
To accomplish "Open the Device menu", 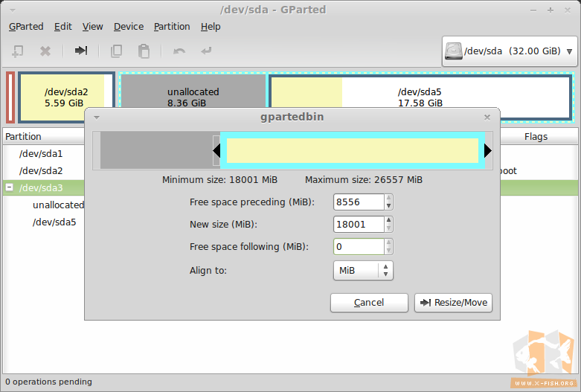I will point(129,27).
